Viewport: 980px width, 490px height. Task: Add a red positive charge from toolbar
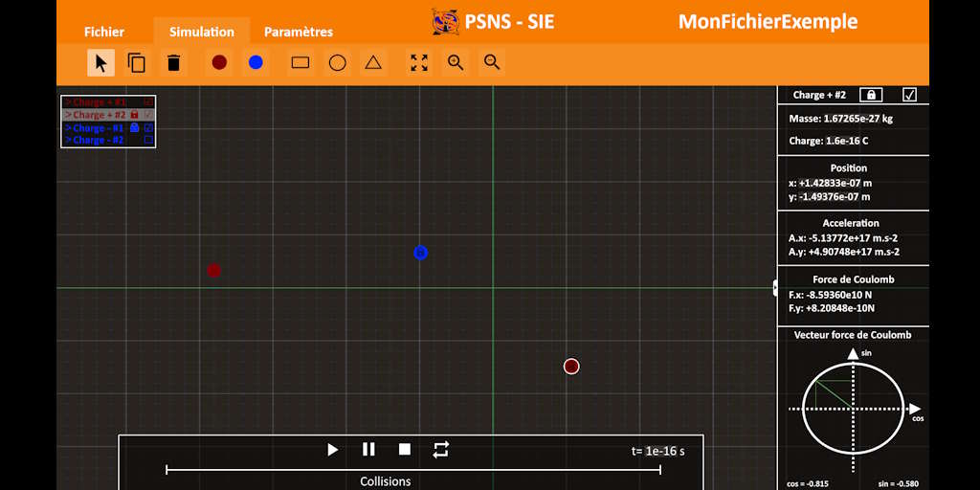[x=219, y=62]
